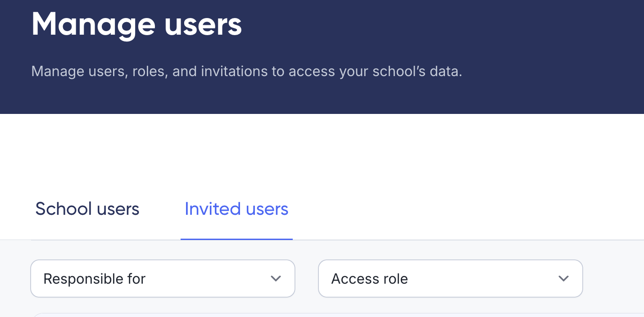
Task: Click the word "users" in the title
Action: coord(203,24)
